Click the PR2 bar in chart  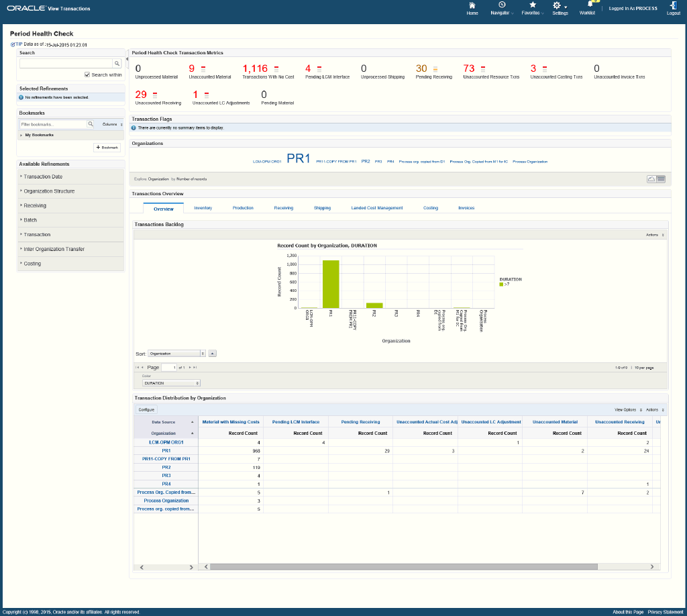374,305
